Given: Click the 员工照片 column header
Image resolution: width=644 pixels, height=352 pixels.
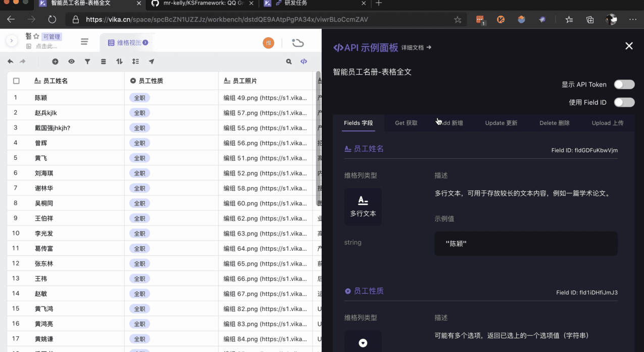Looking at the screenshot, I should pyautogui.click(x=265, y=81).
